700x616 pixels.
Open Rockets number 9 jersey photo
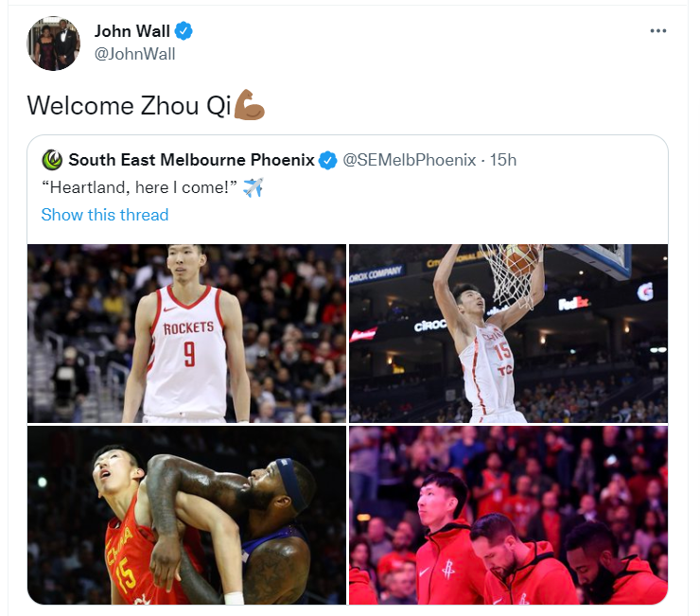(186, 333)
